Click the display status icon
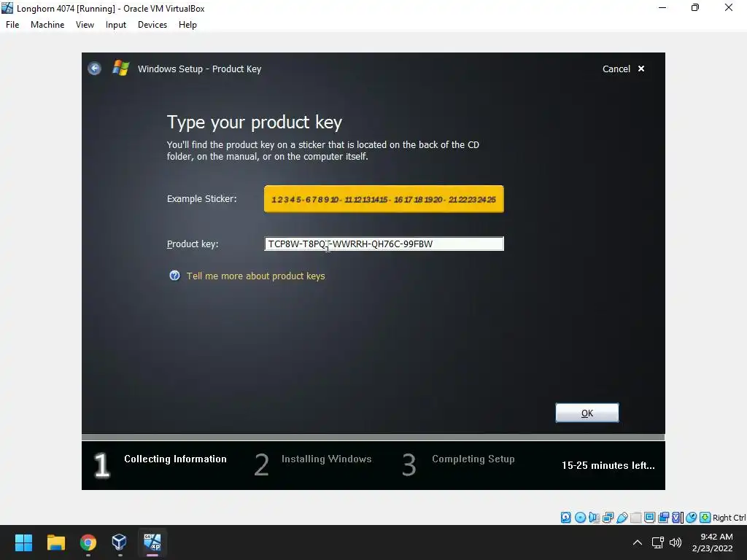 [649, 518]
